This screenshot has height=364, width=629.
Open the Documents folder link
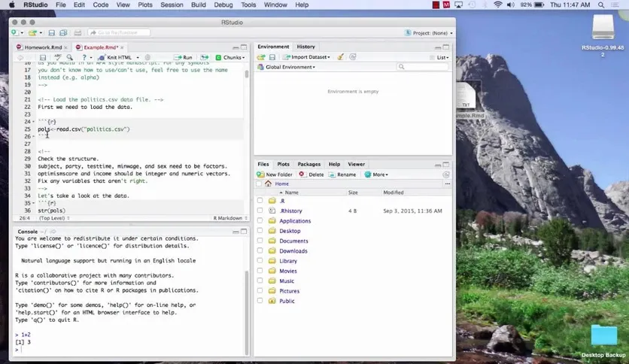[x=293, y=241]
